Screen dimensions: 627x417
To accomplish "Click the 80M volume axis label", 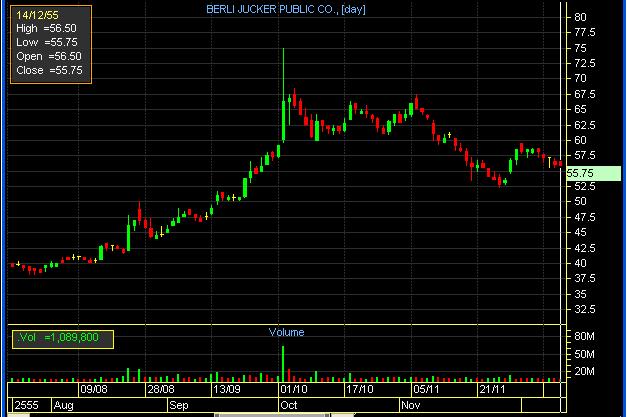I will (x=584, y=336).
